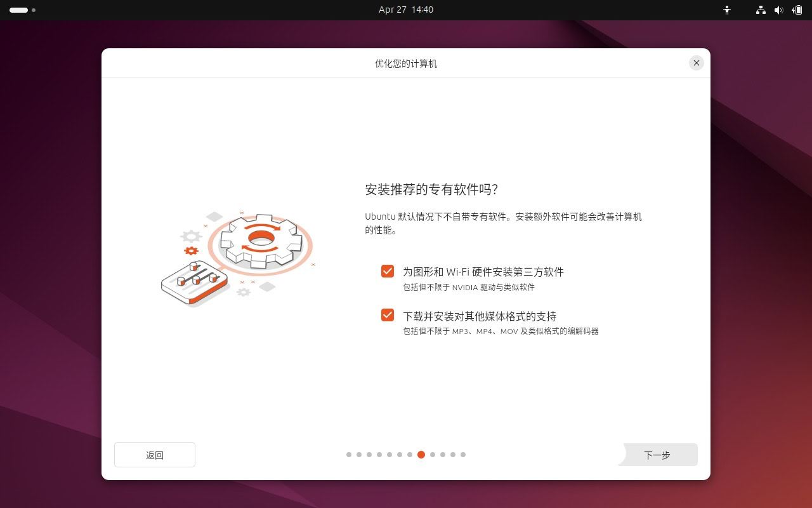Open the calendar via Apr 27 clock
812x508 pixels.
coord(406,10)
